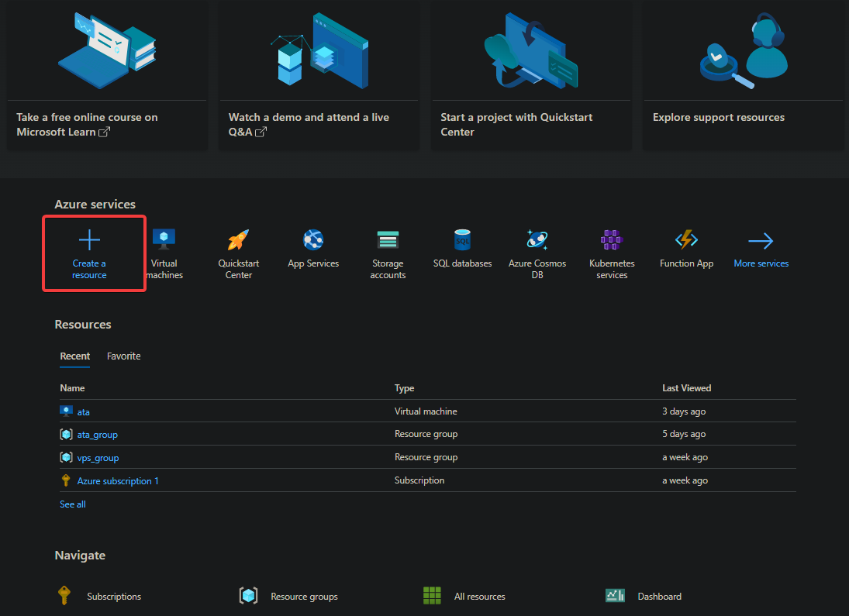The width and height of the screenshot is (849, 616).
Task: Click the key icon beside Azure subscription 1
Action: pyautogui.click(x=66, y=480)
